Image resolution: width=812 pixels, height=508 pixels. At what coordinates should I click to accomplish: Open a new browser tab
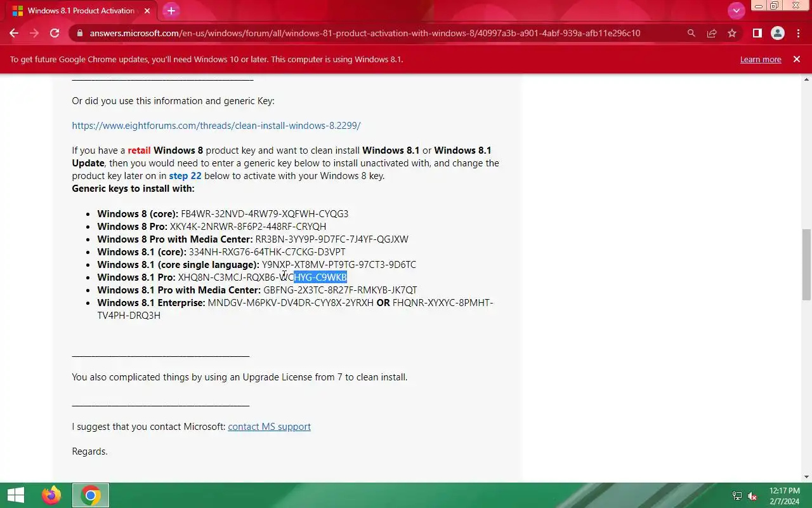[x=171, y=11]
